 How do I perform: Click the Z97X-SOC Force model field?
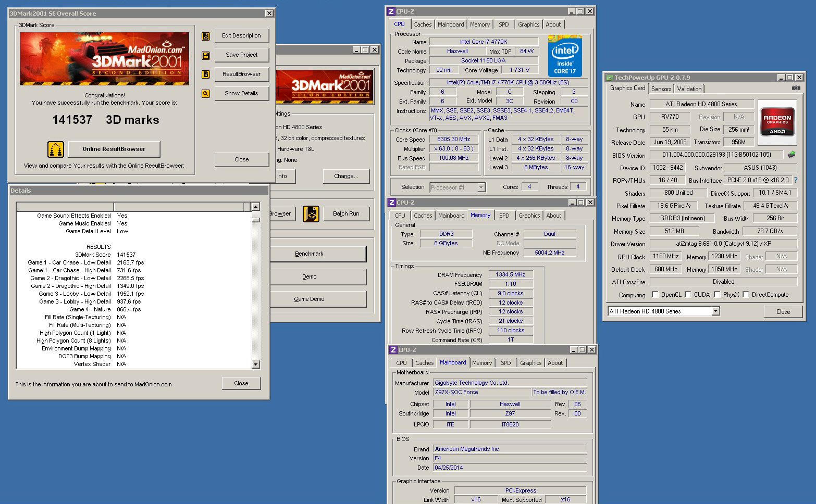click(x=482, y=393)
